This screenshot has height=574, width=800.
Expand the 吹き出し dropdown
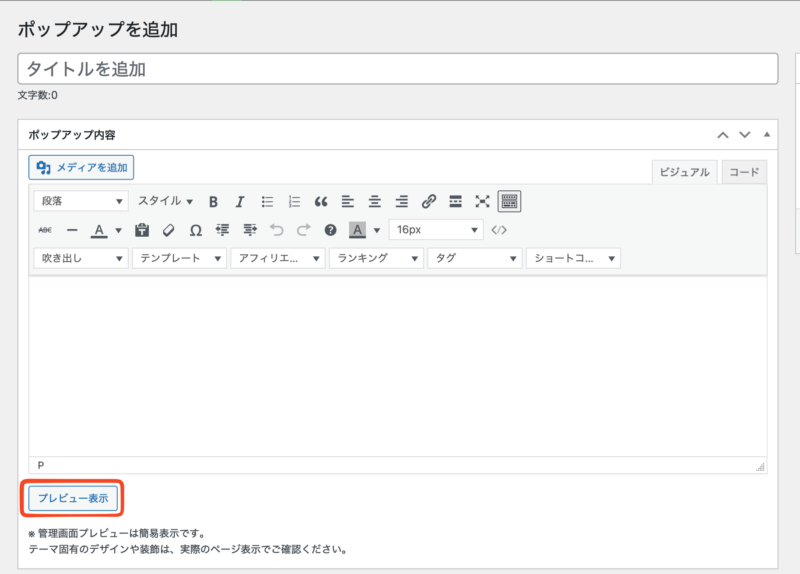(80, 258)
